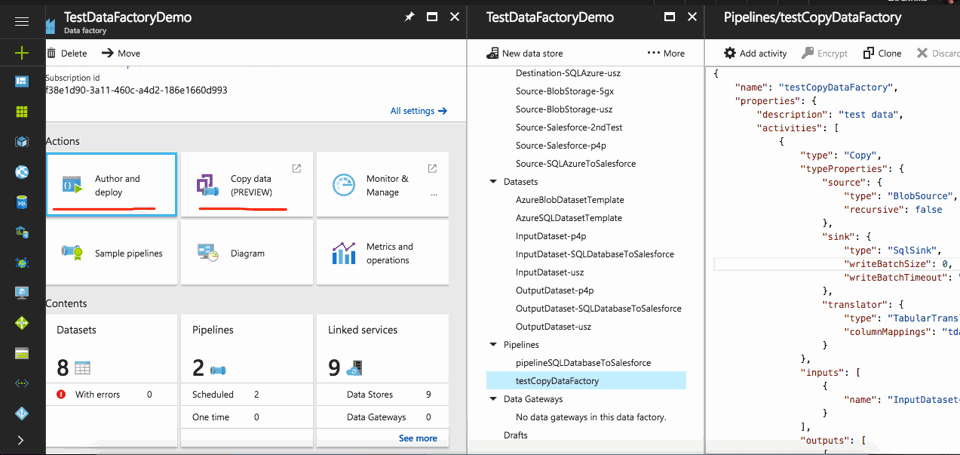Open the Datasets contents tile
The image size is (960, 455).
111,380
